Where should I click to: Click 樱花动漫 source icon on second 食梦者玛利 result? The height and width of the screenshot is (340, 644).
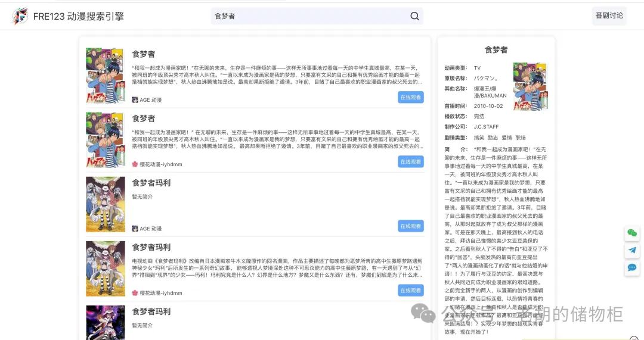click(135, 293)
